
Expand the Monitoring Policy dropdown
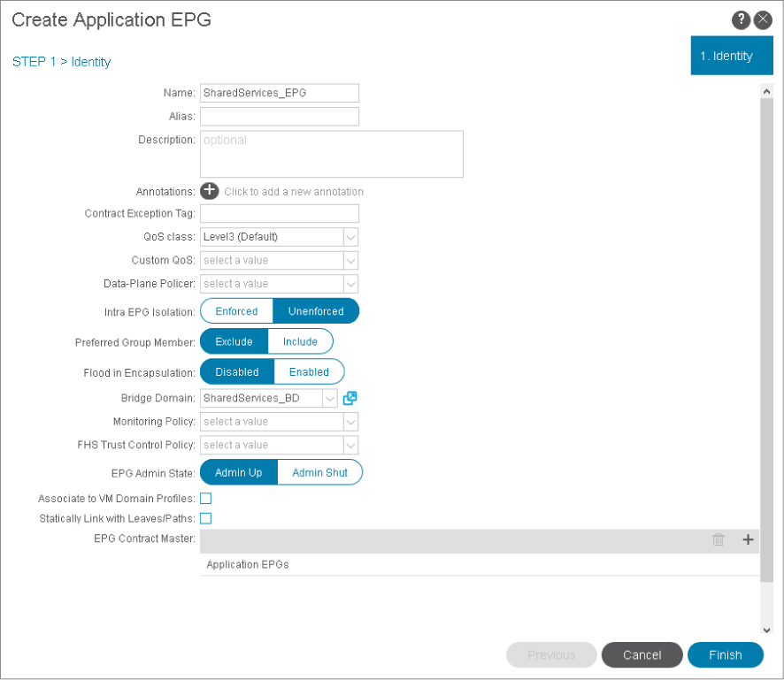point(350,422)
